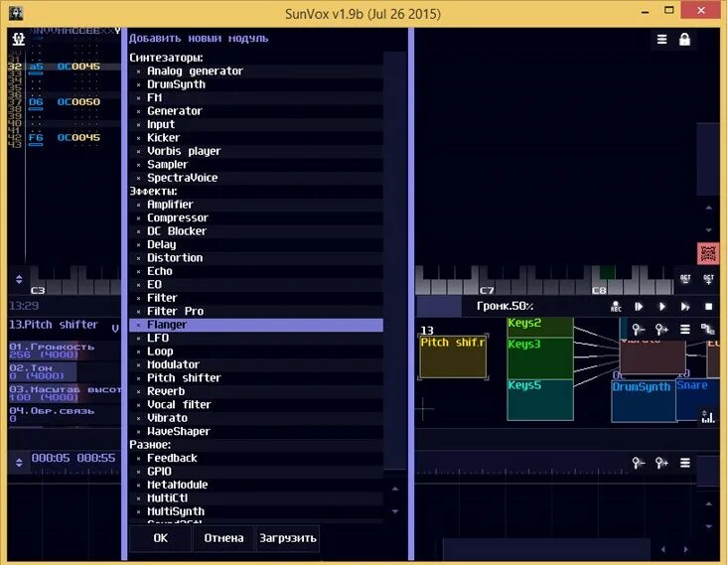Select the Pitch shifter list entry
Viewport: 728px width, 565px height.
[x=256, y=378]
